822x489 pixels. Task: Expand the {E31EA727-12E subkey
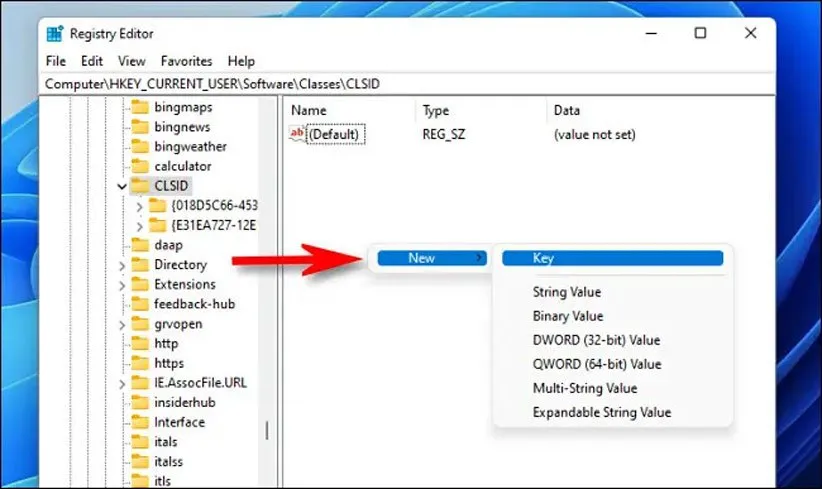pyautogui.click(x=139, y=226)
